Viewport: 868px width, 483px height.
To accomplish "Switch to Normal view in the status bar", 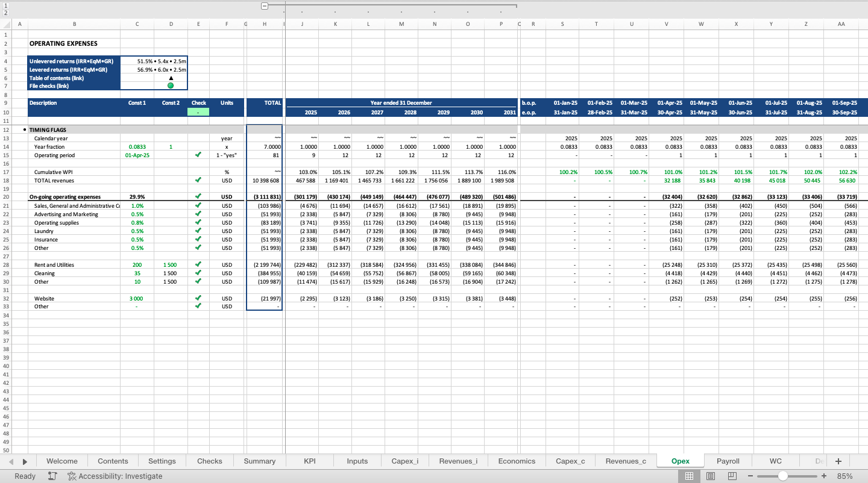I will [688, 476].
